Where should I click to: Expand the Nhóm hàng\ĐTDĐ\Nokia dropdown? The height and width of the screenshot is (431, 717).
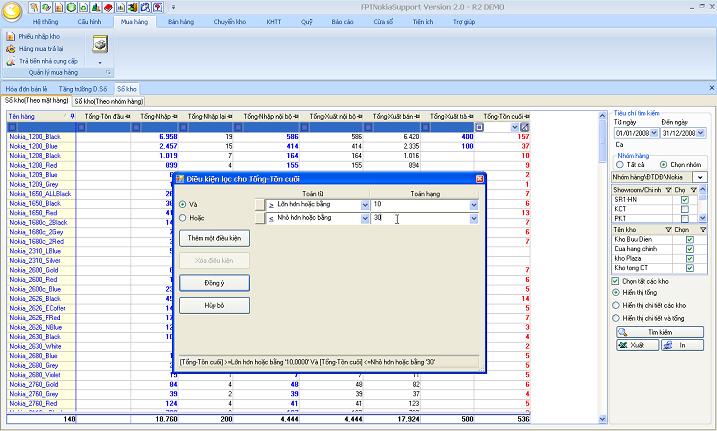coord(700,177)
